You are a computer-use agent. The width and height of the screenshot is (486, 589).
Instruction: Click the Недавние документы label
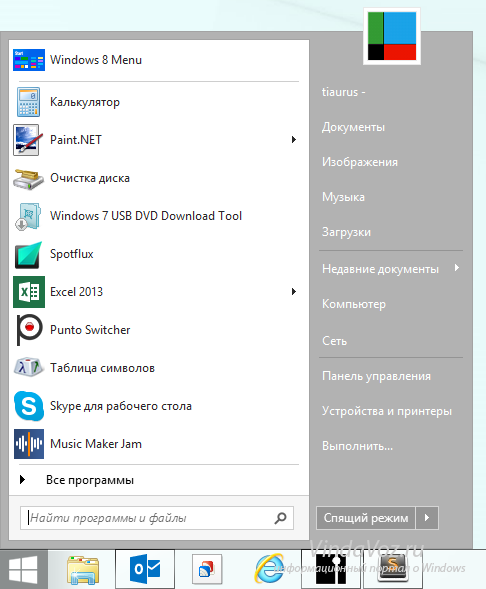coord(380,269)
